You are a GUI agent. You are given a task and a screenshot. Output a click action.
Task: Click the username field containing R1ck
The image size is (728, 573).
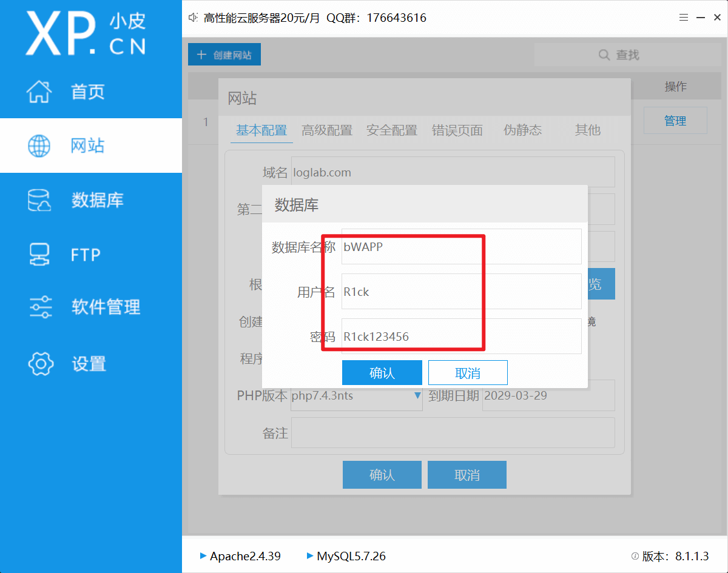[x=461, y=292]
